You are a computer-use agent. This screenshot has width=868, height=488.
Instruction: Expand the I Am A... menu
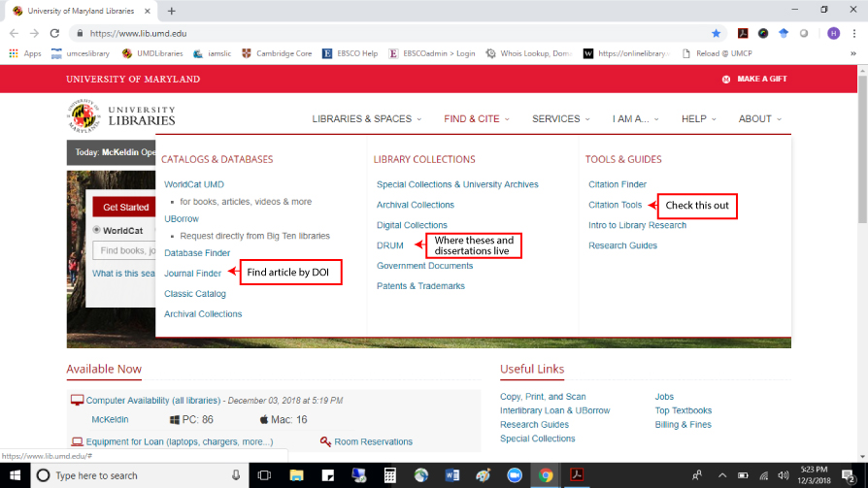pyautogui.click(x=636, y=119)
